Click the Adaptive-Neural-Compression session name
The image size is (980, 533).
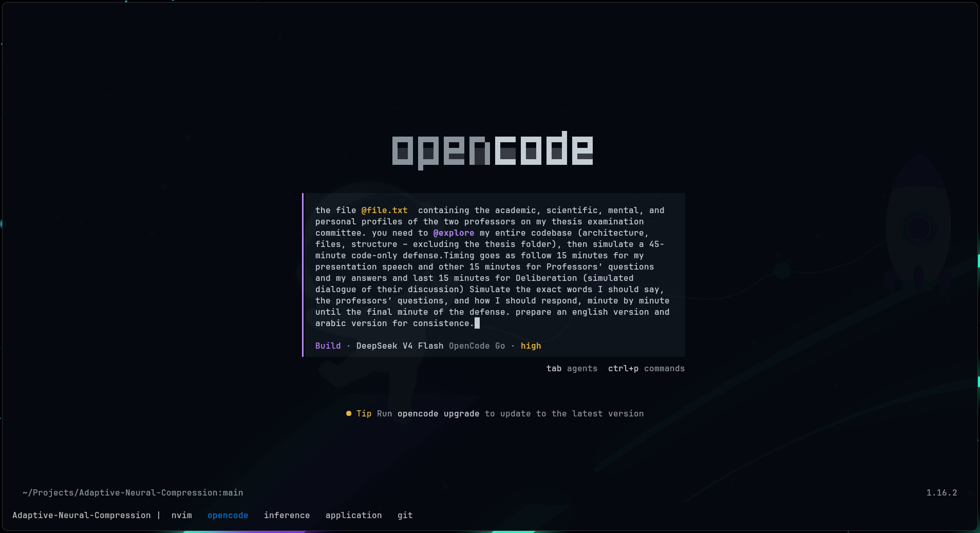[82, 515]
